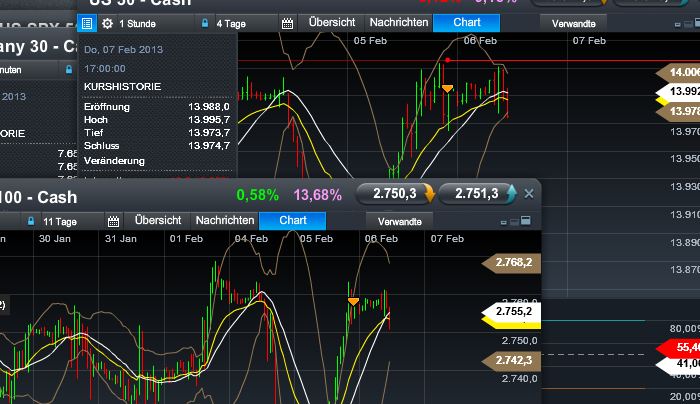Open calendar date picker in US 30 toolbar
The height and width of the screenshot is (404, 700).
point(288,23)
